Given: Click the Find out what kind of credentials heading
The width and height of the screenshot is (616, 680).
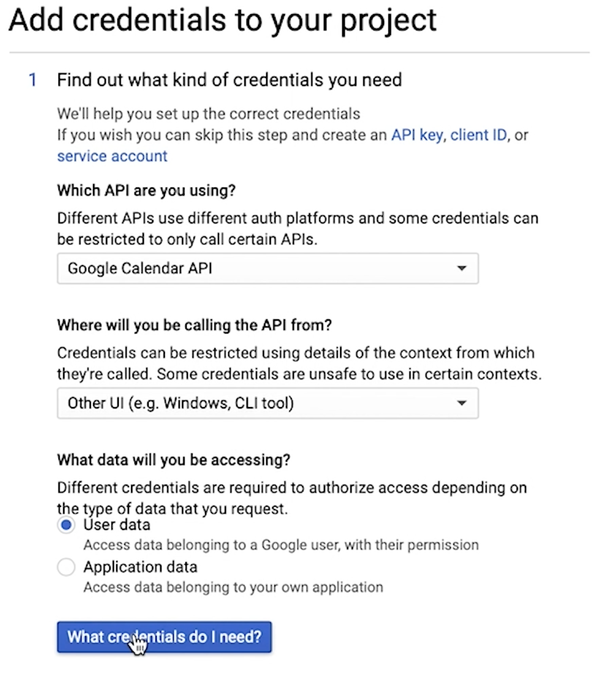Looking at the screenshot, I should 229,80.
